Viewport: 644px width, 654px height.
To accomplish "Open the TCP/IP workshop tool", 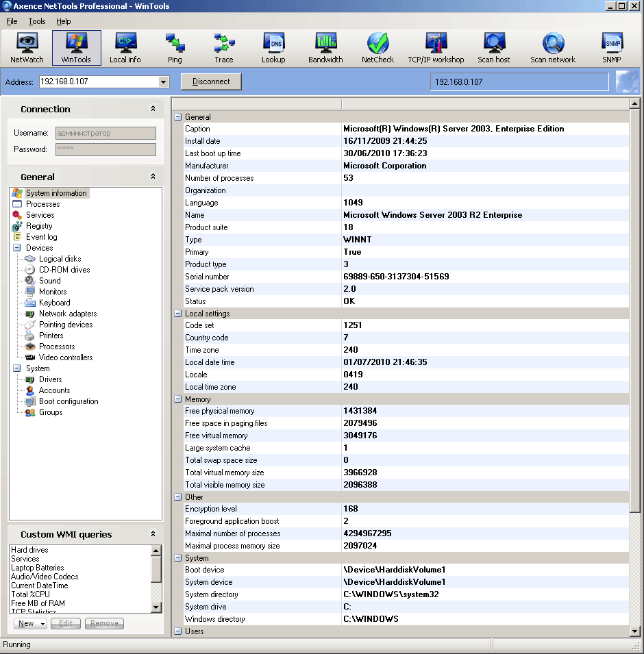I will [x=436, y=47].
